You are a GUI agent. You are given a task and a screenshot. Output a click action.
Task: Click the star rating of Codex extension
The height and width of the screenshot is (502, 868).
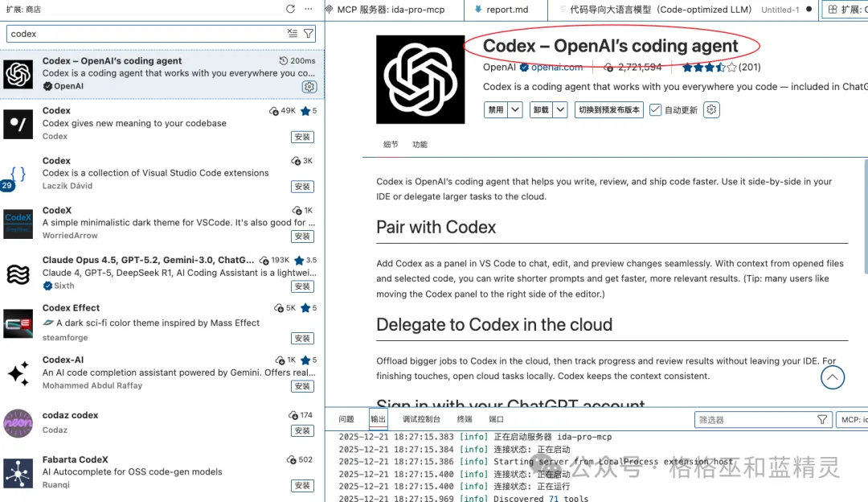click(709, 68)
